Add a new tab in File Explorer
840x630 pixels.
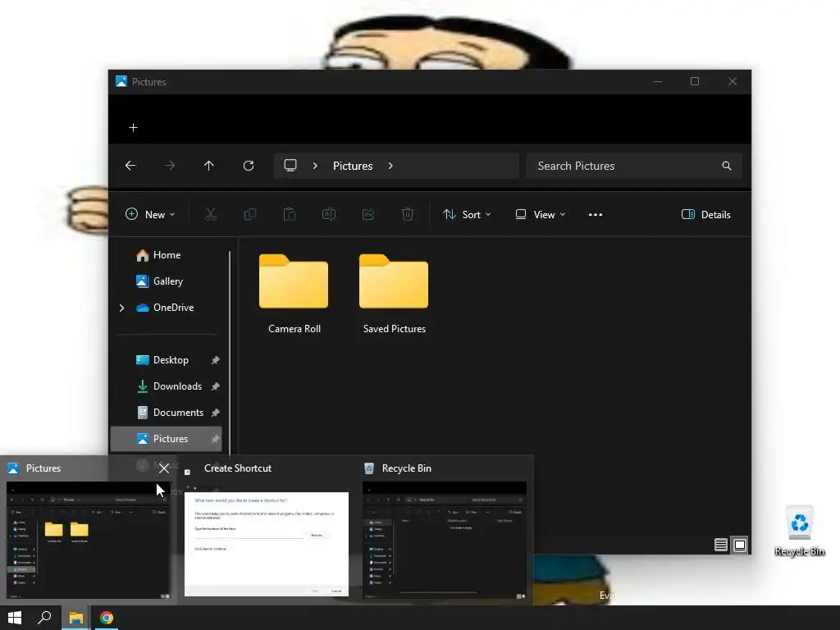point(134,127)
